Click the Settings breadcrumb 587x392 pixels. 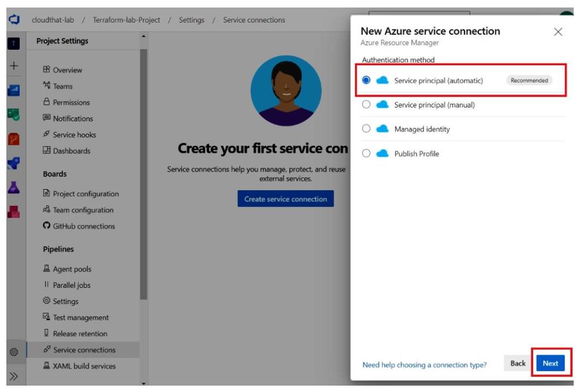click(x=192, y=20)
